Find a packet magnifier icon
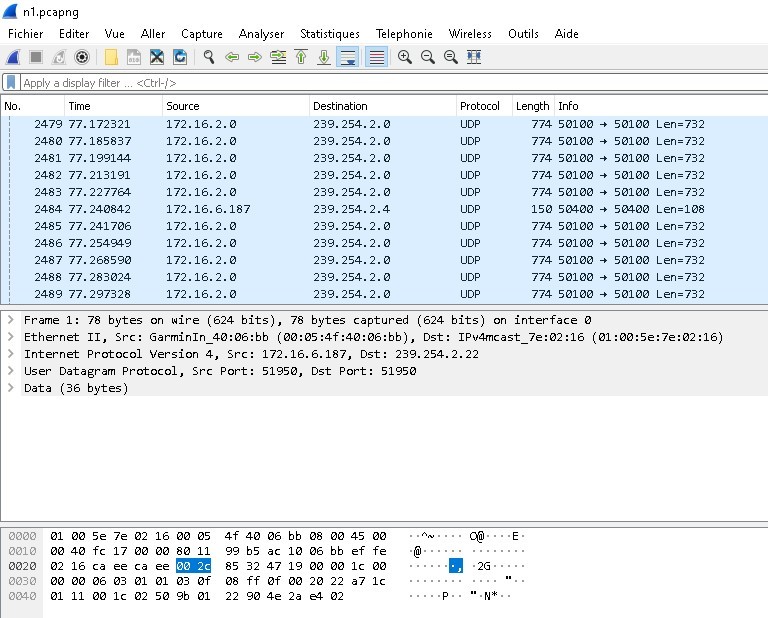This screenshot has width=768, height=618. tap(209, 57)
